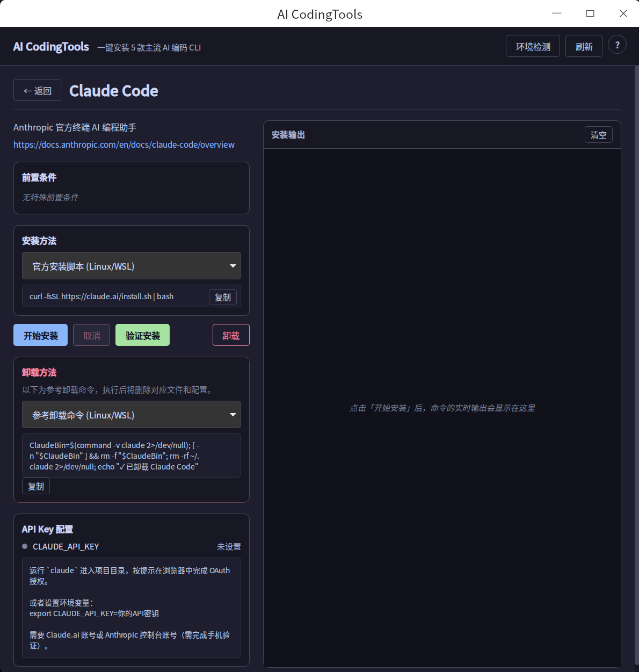Open the Anthropic docs claude-code overview link
639x672 pixels.
point(124,144)
